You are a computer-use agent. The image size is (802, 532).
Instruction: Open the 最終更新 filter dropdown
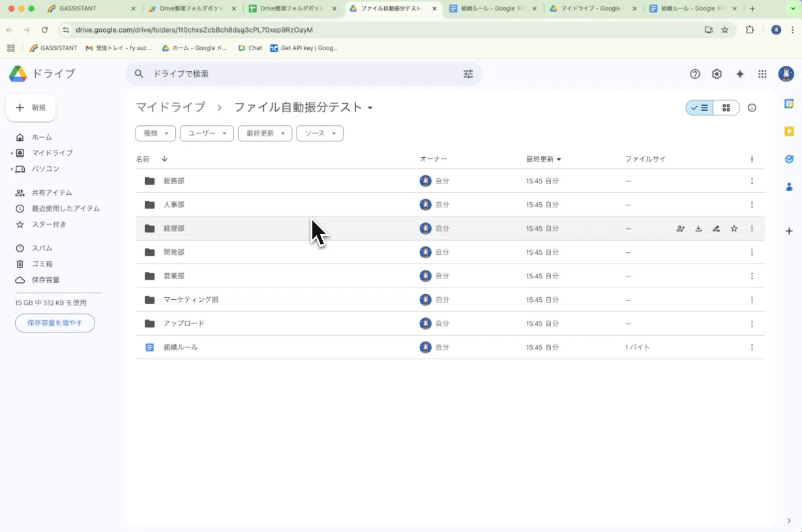(265, 134)
